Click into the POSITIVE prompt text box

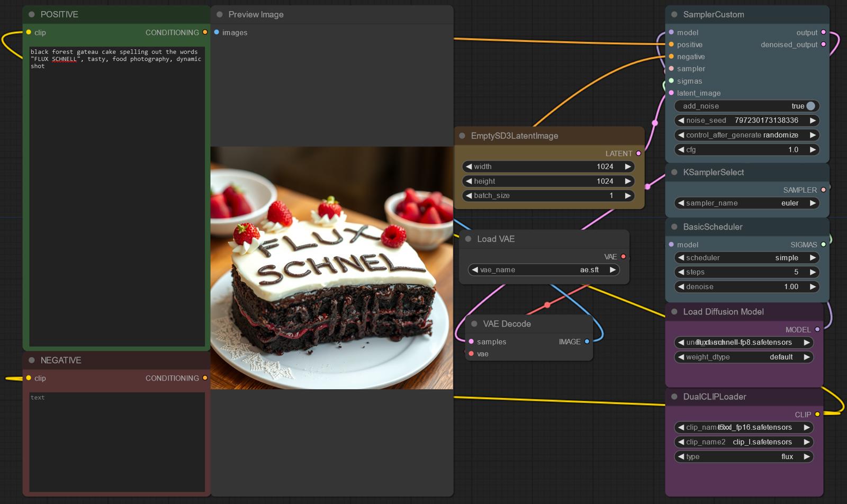tap(117, 196)
